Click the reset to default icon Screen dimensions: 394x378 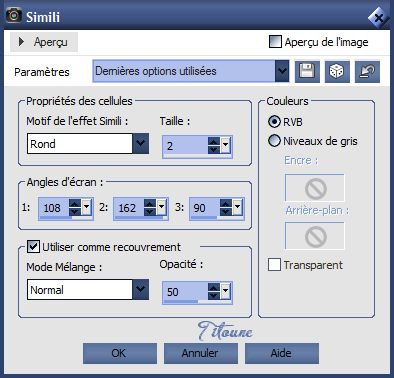pyautogui.click(x=367, y=71)
